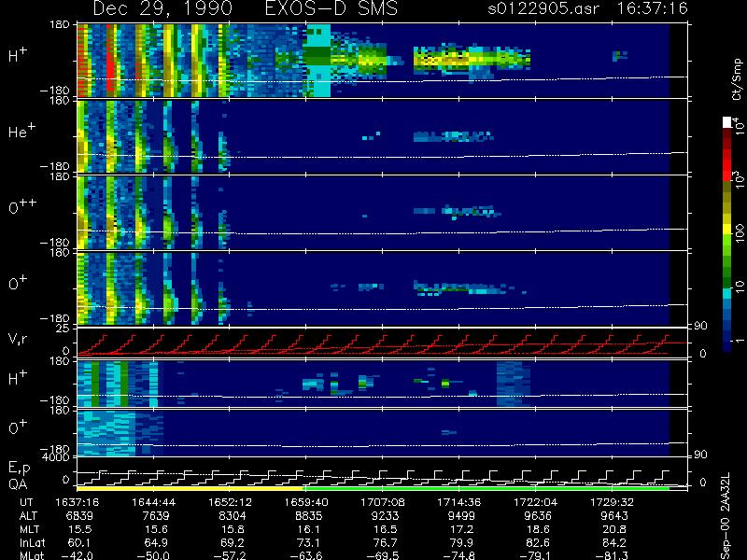747x560 pixels.
Task: Click the 'UT' row label
Action: point(26,502)
